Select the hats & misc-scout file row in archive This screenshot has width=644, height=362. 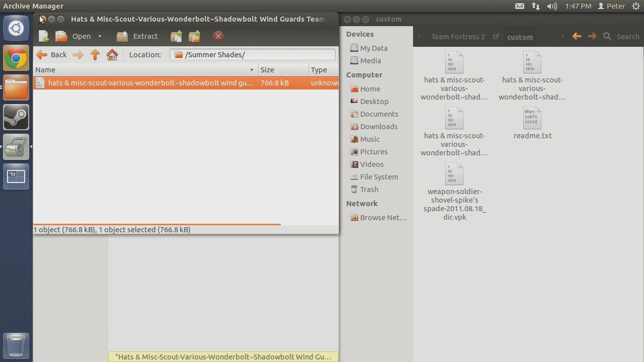186,83
